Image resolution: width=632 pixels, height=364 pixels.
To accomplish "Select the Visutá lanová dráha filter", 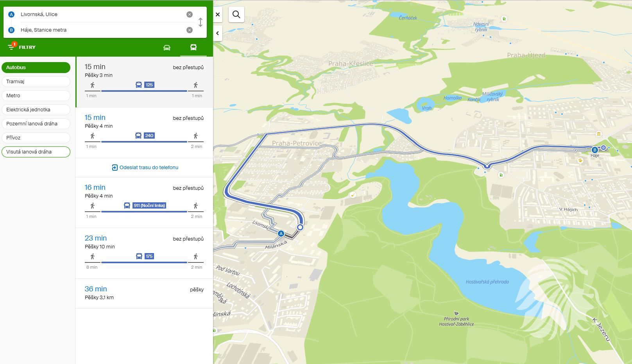I will pyautogui.click(x=36, y=152).
